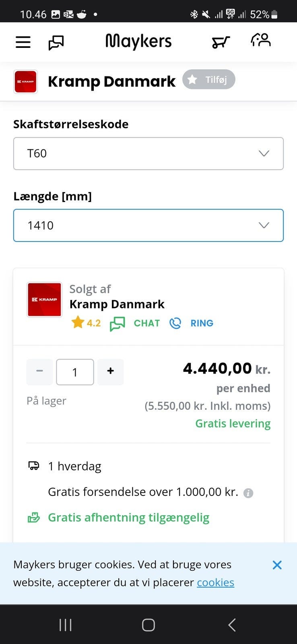Expand the Skaftstørrelseskode dropdown

148,154
